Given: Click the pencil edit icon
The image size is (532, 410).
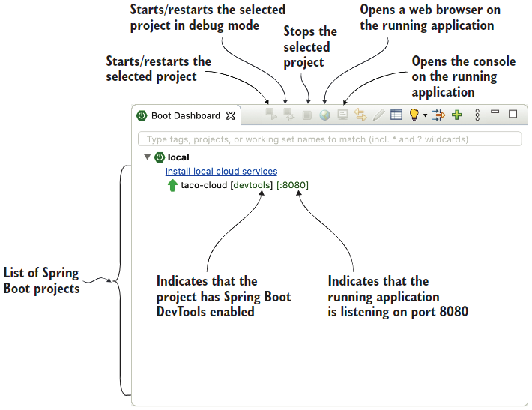Looking at the screenshot, I should (x=378, y=115).
